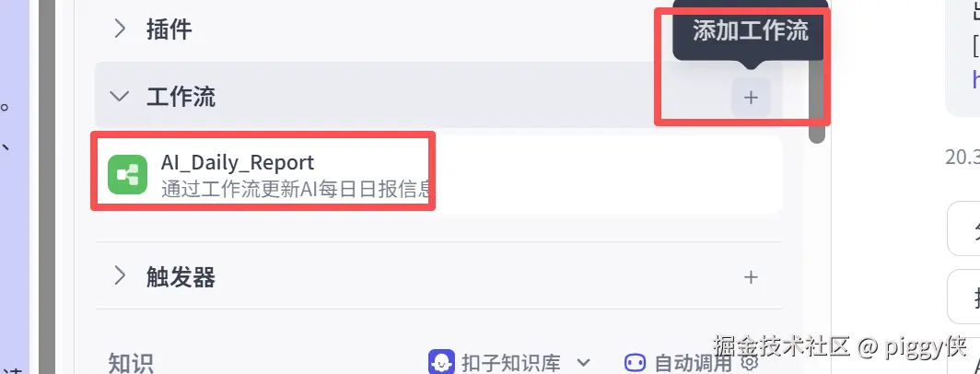Click the purple 扣子知识库 ghost icon
The height and width of the screenshot is (374, 980).
click(441, 362)
